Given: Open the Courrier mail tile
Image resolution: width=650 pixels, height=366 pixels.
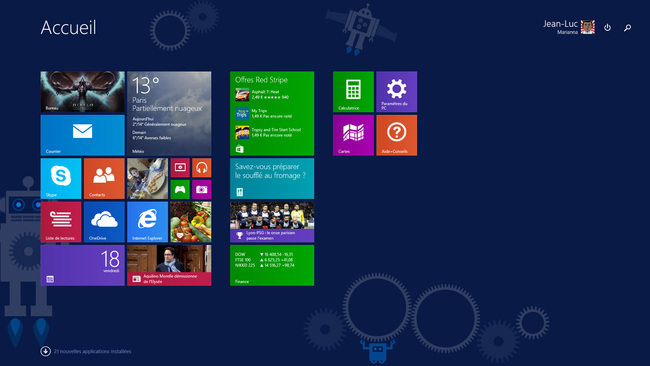Looking at the screenshot, I should tap(82, 135).
